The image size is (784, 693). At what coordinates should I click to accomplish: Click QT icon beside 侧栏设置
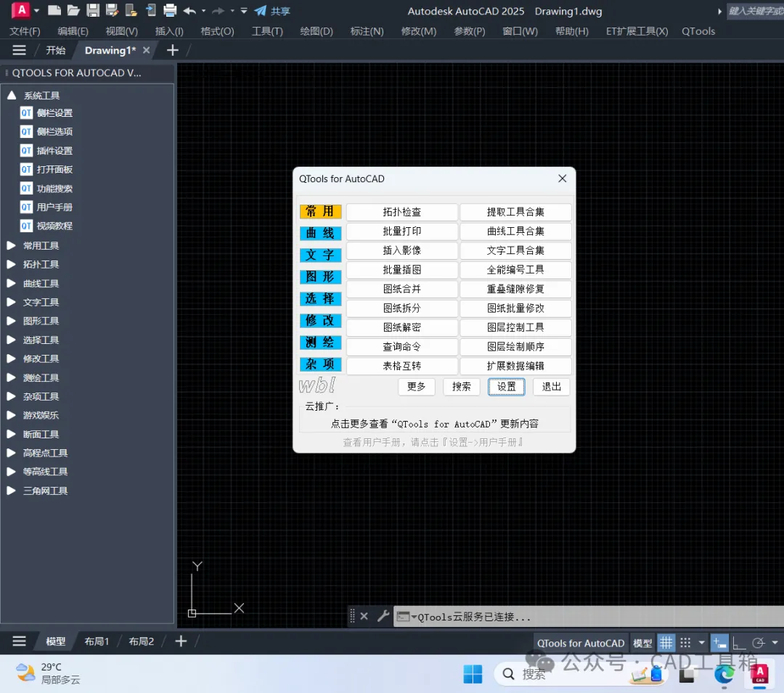pyautogui.click(x=26, y=113)
